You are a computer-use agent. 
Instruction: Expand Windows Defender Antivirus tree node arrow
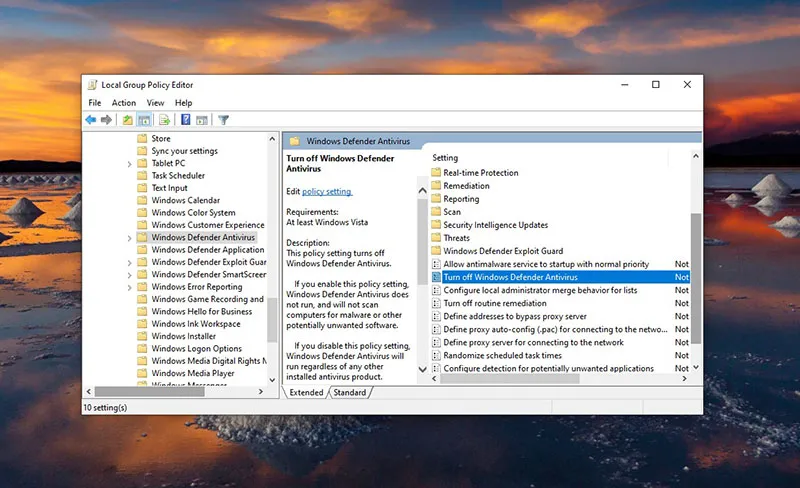click(130, 238)
